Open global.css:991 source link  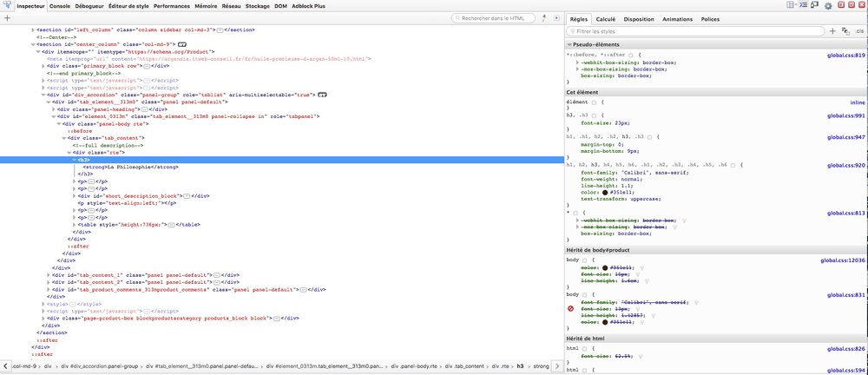click(848, 115)
